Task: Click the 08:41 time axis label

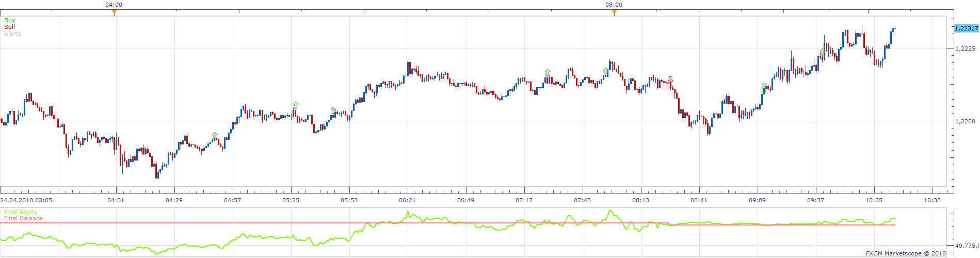Action: (x=699, y=200)
